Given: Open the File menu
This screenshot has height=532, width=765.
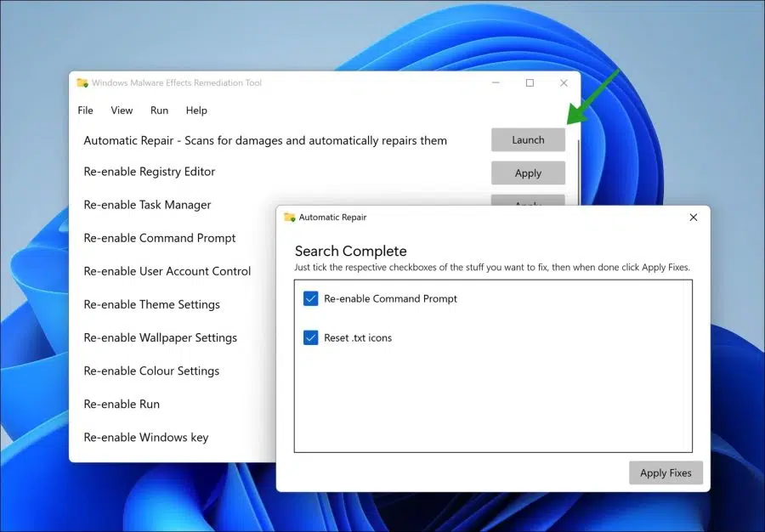Looking at the screenshot, I should point(85,110).
